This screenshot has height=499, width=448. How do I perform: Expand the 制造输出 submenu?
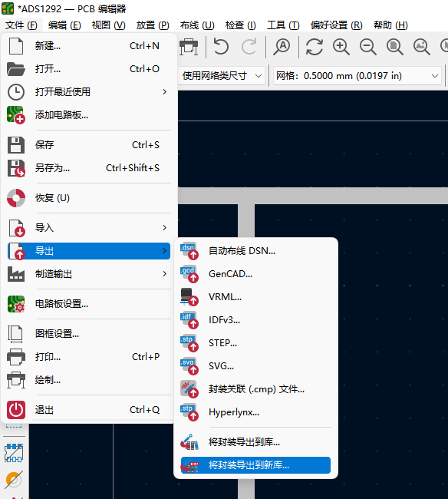point(89,274)
